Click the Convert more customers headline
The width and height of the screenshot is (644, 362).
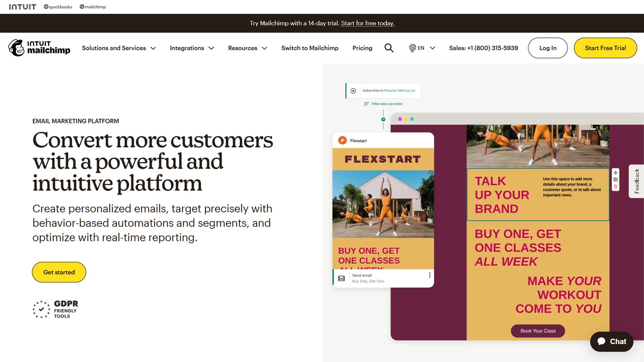pos(153,161)
